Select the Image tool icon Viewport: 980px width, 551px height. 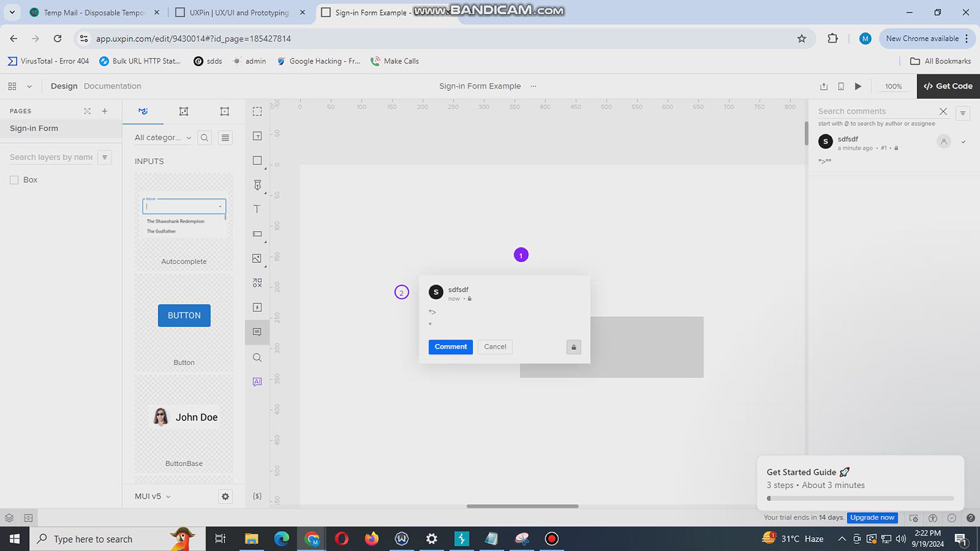257,259
